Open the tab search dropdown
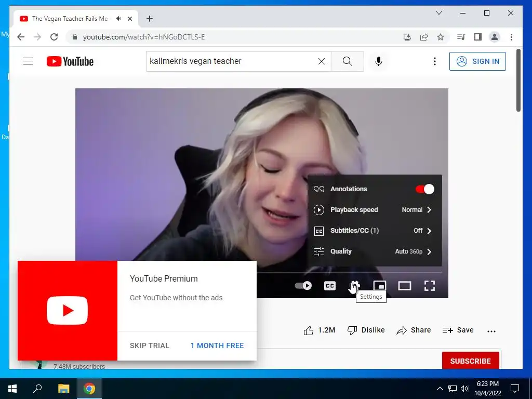Viewport: 532px width, 399px height. (x=438, y=13)
